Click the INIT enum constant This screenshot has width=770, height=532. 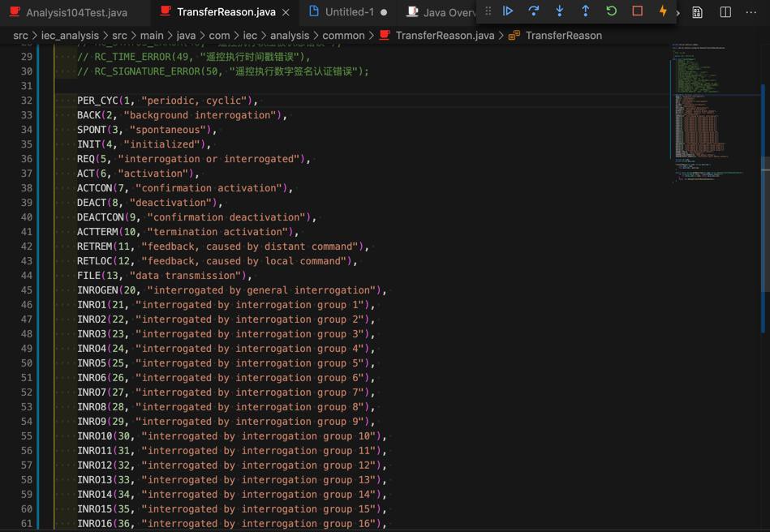[x=89, y=144]
